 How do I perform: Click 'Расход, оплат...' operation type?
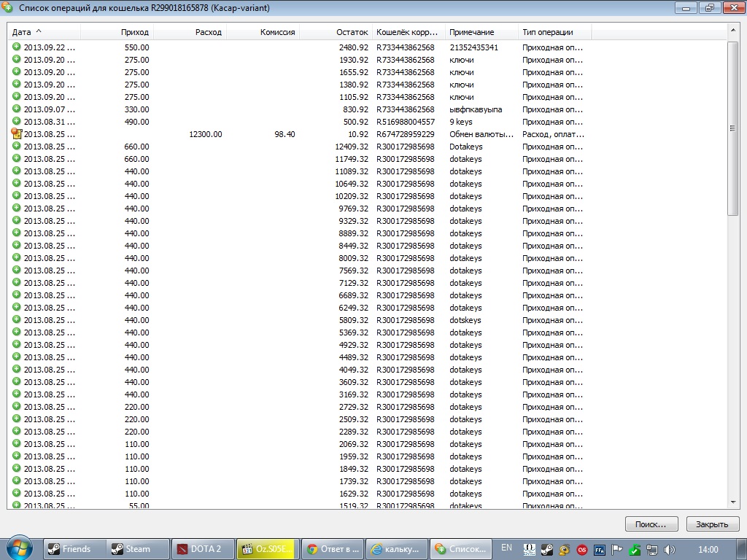tap(553, 134)
